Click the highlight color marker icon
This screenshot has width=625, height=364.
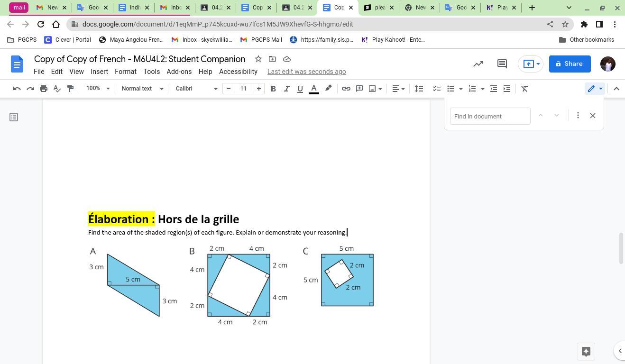coord(328,89)
